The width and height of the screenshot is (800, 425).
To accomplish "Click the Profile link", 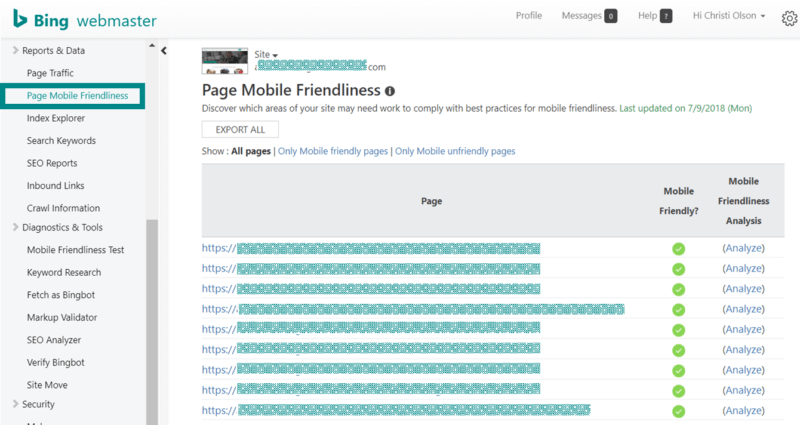I will click(x=529, y=16).
